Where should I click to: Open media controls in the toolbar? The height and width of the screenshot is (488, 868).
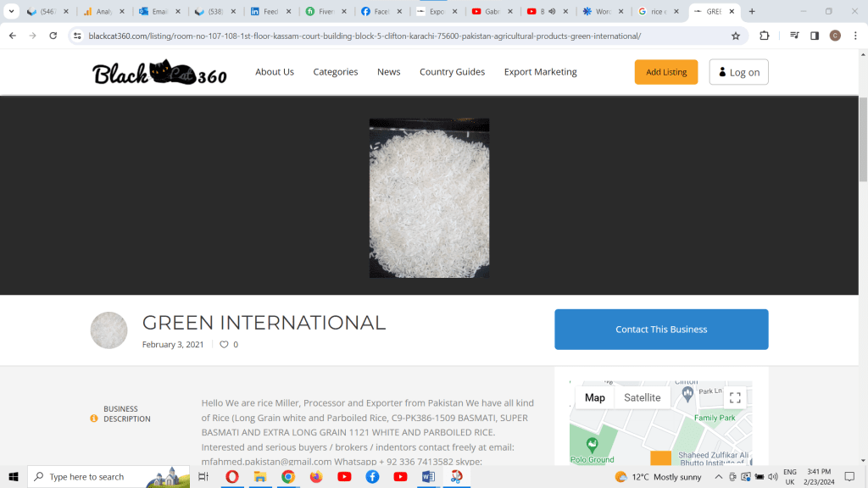(x=794, y=36)
